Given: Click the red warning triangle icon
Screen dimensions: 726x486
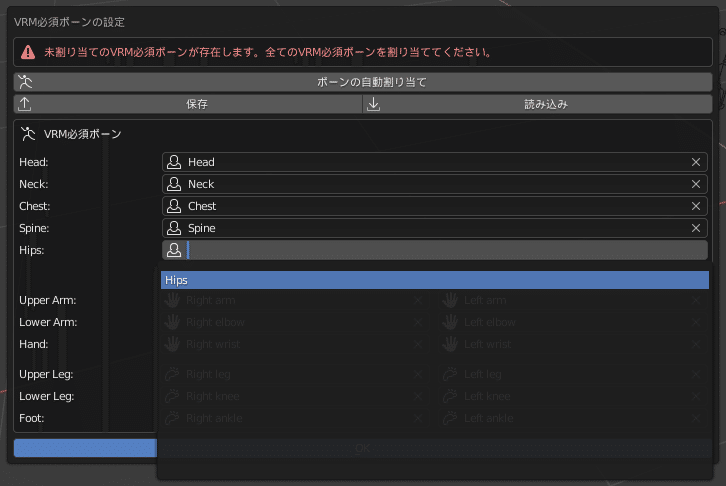Looking at the screenshot, I should 28,52.
